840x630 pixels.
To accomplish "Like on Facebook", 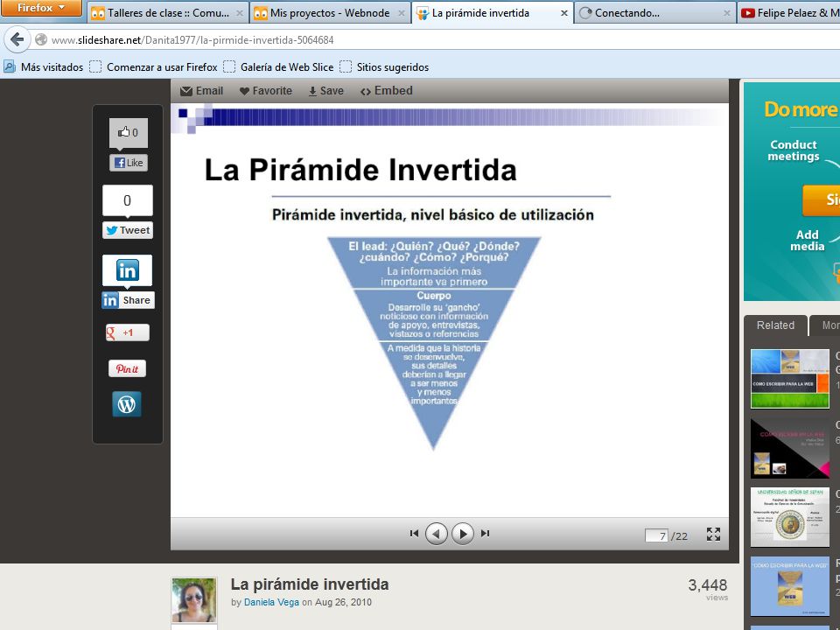I will point(129,163).
